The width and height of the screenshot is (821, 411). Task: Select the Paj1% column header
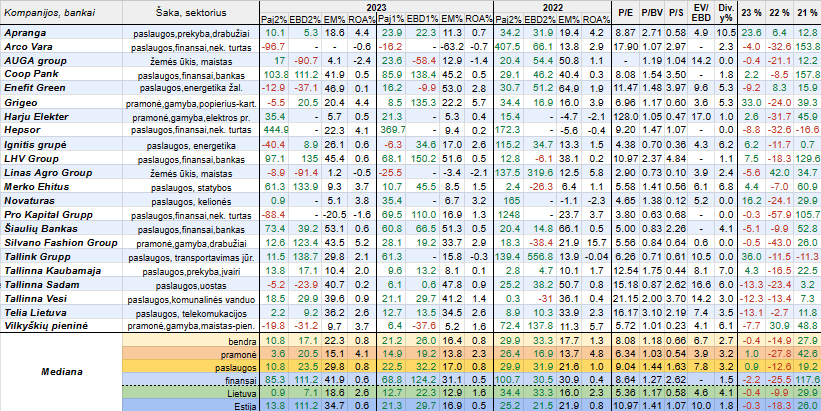click(x=391, y=19)
